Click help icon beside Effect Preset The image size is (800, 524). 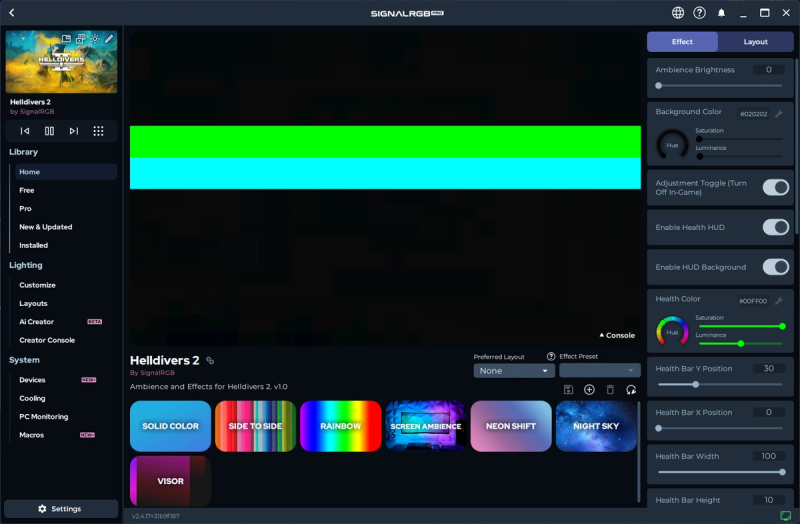[x=551, y=356]
